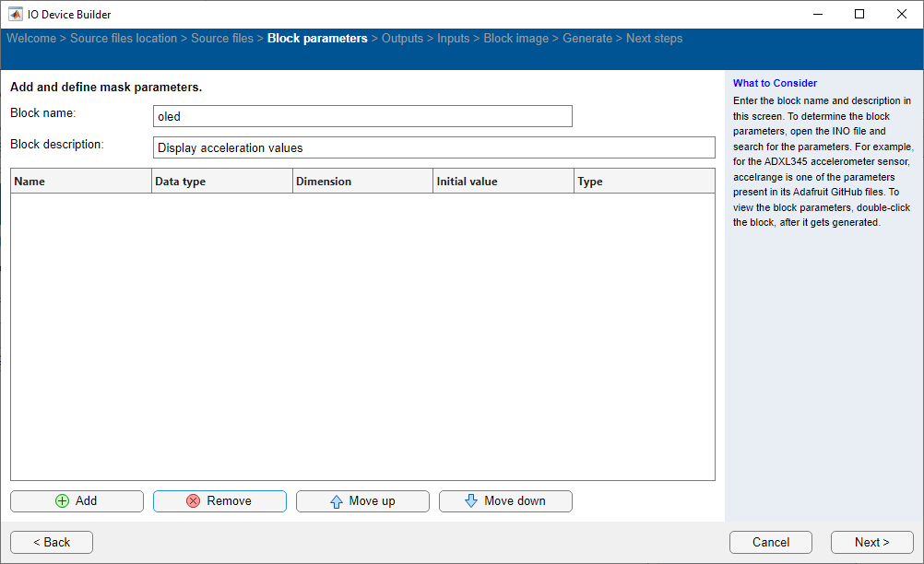Go to the Welcome breadcrumb step
This screenshot has width=924, height=564.
pyautogui.click(x=31, y=38)
